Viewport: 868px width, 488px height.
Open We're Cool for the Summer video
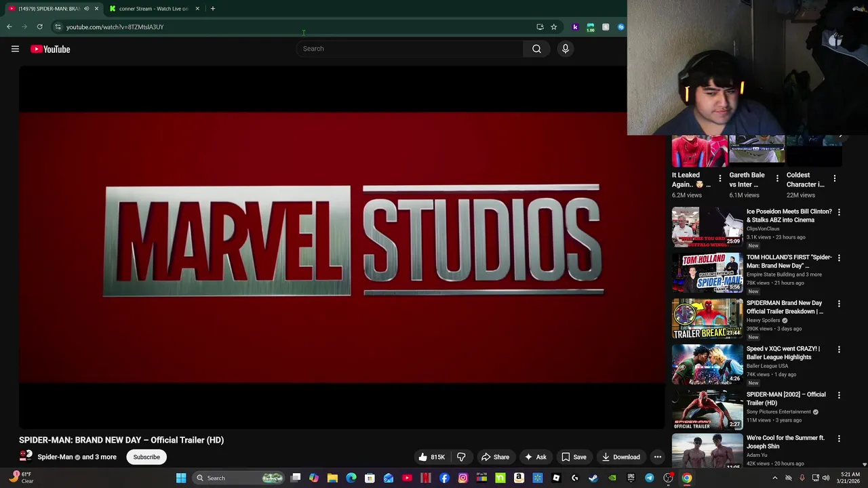click(x=785, y=442)
